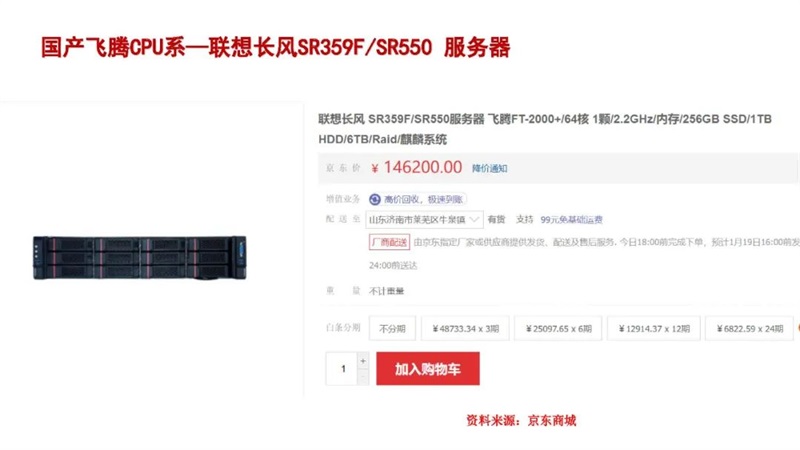The height and width of the screenshot is (450, 800).
Task: Click the 降价通知 price drop alert link
Action: coord(489,168)
